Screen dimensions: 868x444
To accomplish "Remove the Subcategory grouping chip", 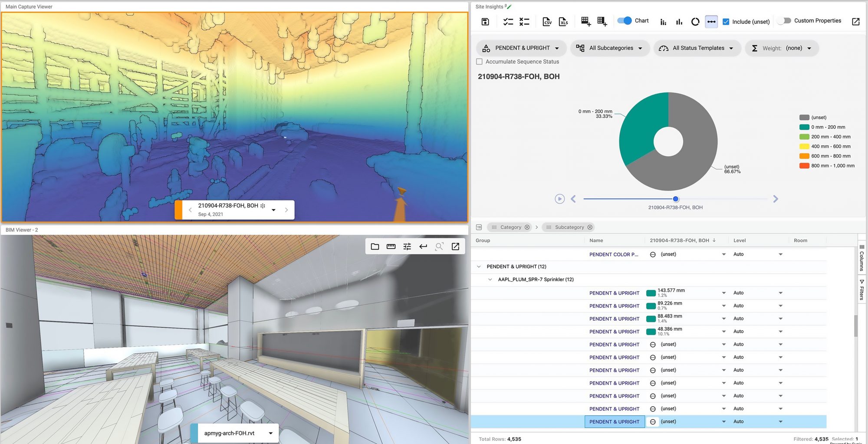I will tap(590, 227).
